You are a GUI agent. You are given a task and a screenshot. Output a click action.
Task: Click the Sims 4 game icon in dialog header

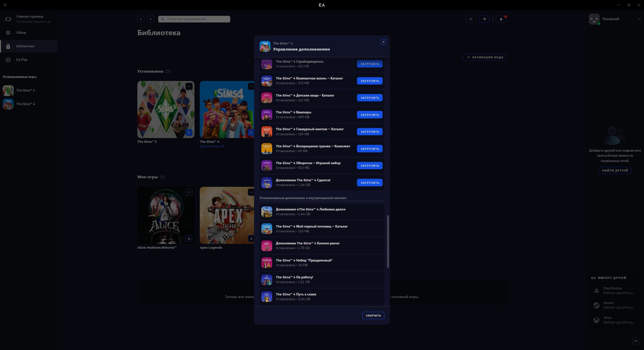pyautogui.click(x=265, y=47)
